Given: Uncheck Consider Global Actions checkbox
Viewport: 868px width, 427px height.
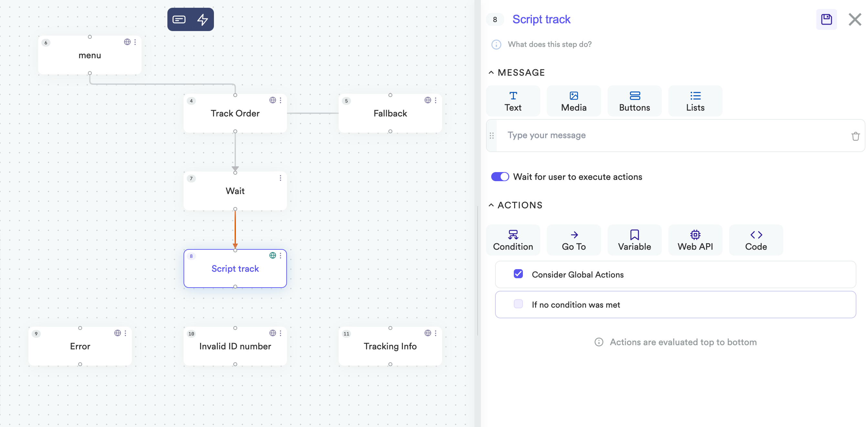Looking at the screenshot, I should 518,274.
